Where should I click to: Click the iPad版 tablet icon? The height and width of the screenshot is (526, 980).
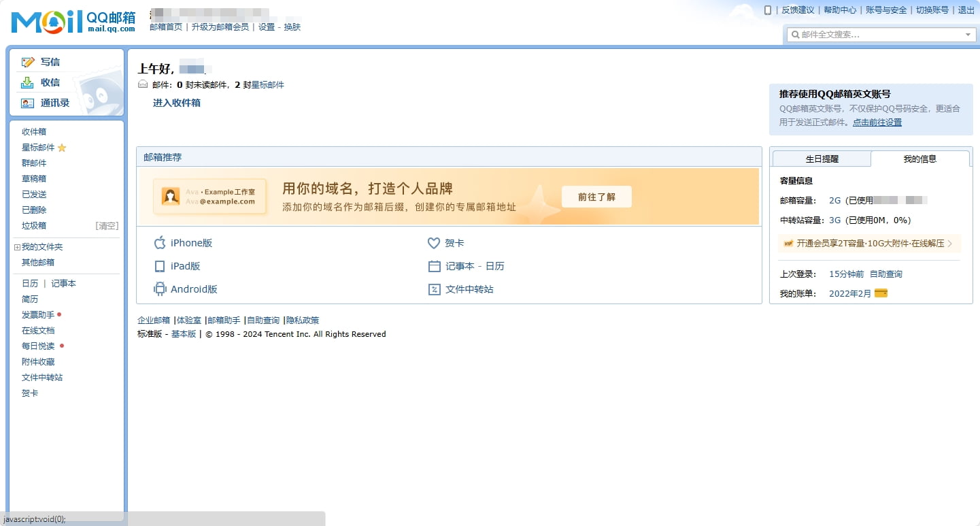(160, 266)
